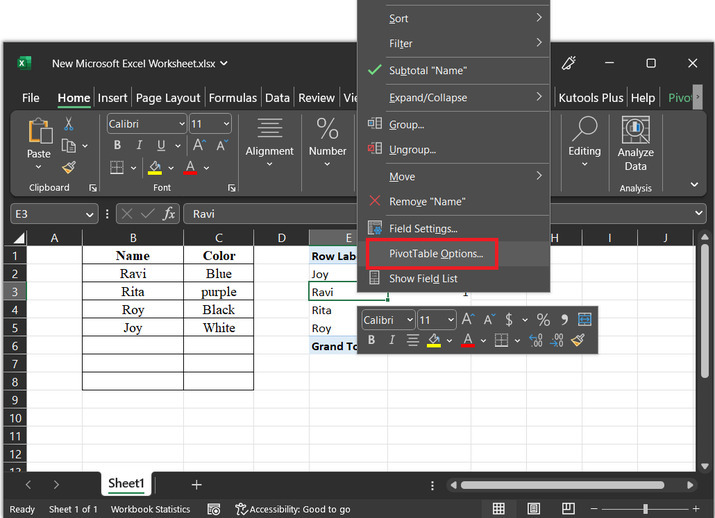
Task: Click the Insert Function fx icon
Action: [169, 214]
